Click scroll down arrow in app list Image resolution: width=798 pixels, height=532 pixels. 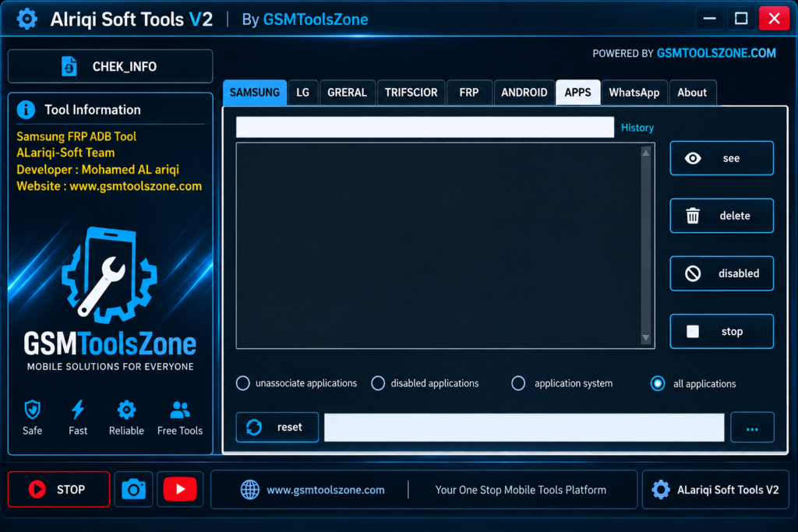646,338
